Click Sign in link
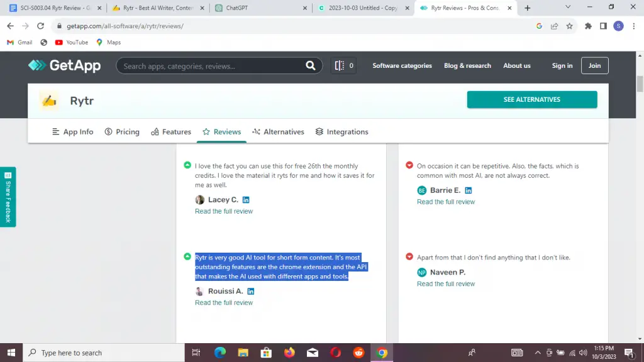The height and width of the screenshot is (362, 644). coord(562,65)
